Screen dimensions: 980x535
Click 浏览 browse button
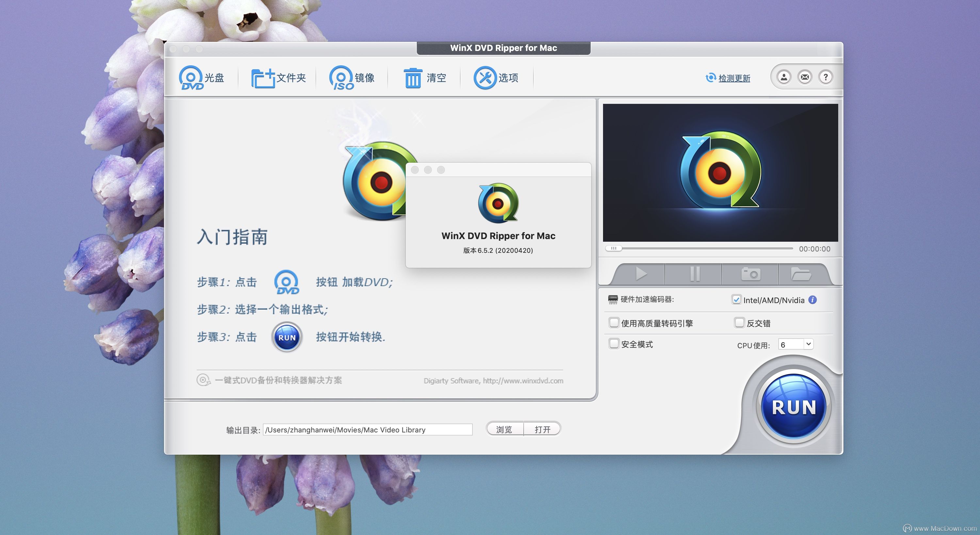pos(504,429)
